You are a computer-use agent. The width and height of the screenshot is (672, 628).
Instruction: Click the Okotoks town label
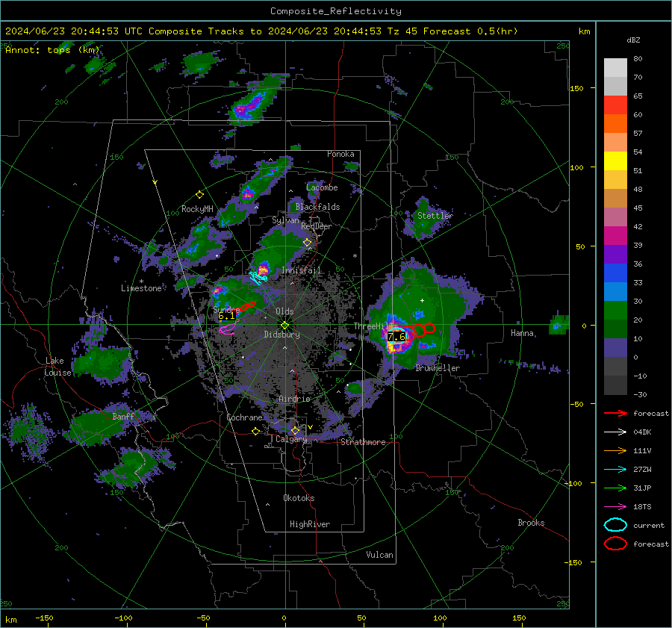(299, 498)
